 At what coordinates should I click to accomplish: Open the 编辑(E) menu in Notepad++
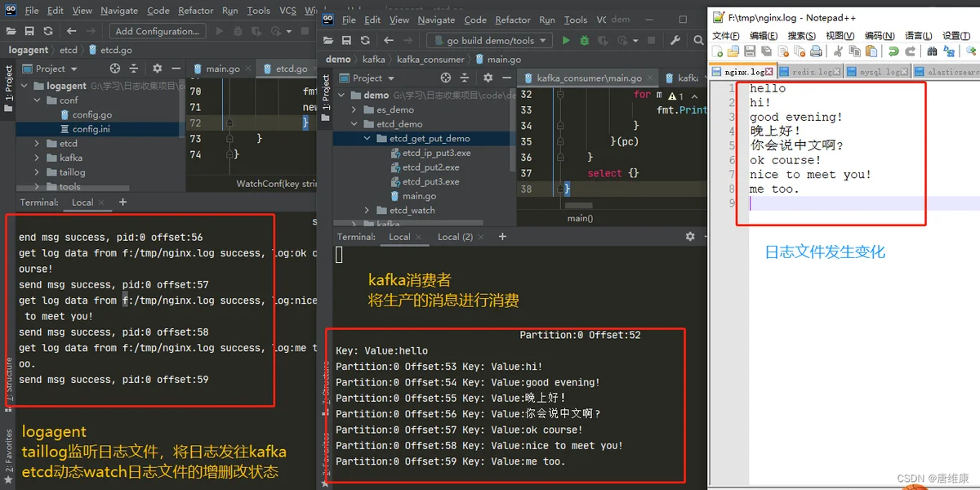(x=763, y=35)
